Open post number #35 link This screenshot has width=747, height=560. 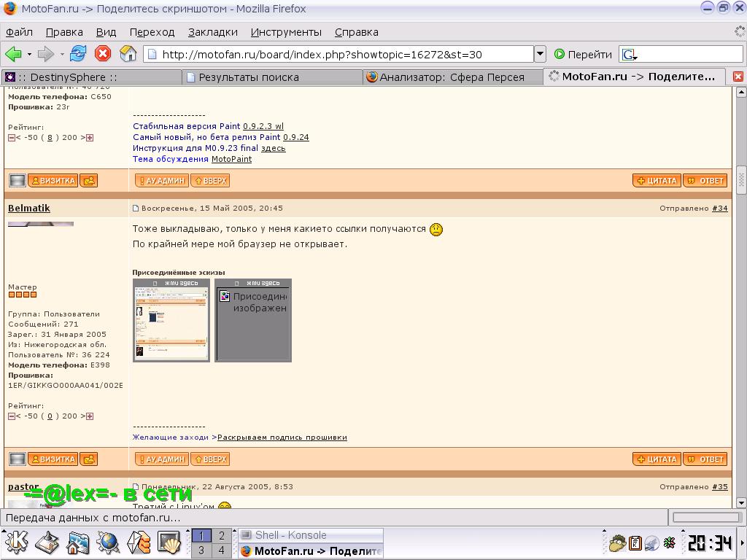pyautogui.click(x=720, y=486)
